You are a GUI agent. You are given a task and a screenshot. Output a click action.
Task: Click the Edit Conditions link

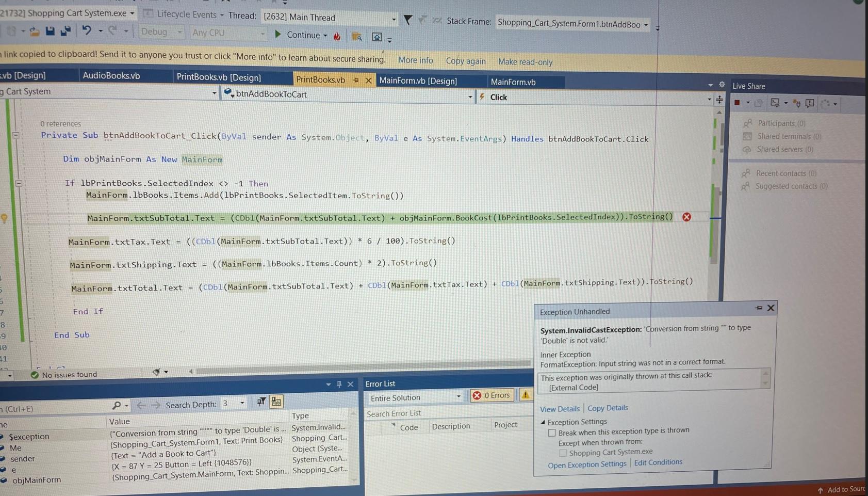[658, 462]
